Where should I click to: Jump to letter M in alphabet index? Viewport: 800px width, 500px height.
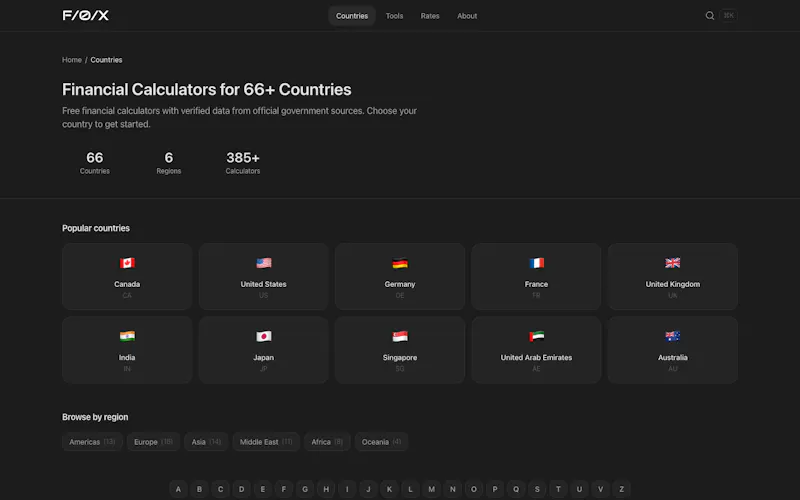click(432, 489)
